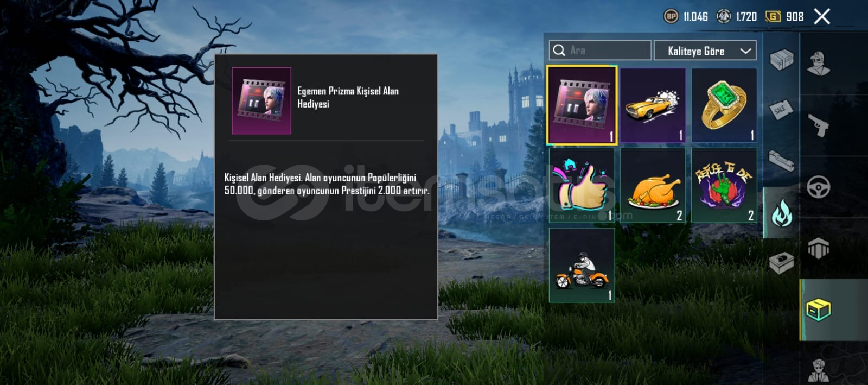
Task: Open the SALE coupon tab
Action: coord(781,110)
